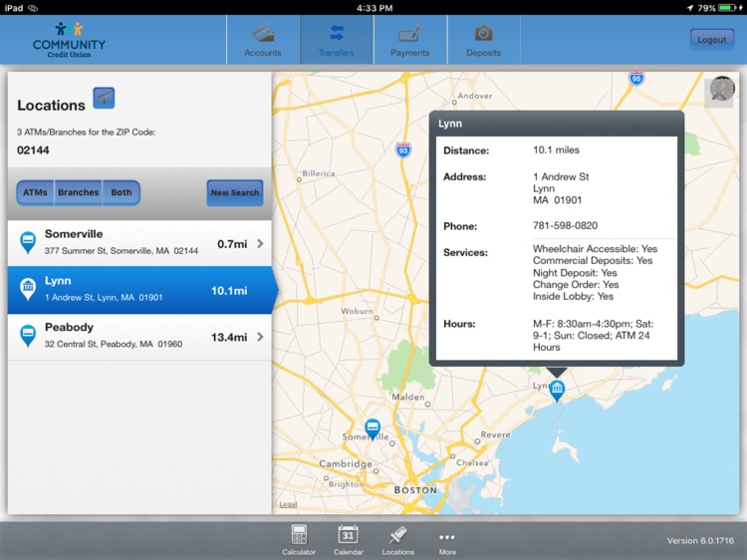Image resolution: width=747 pixels, height=560 pixels.
Task: Tap the Community Credit Union logo
Action: 69,41
